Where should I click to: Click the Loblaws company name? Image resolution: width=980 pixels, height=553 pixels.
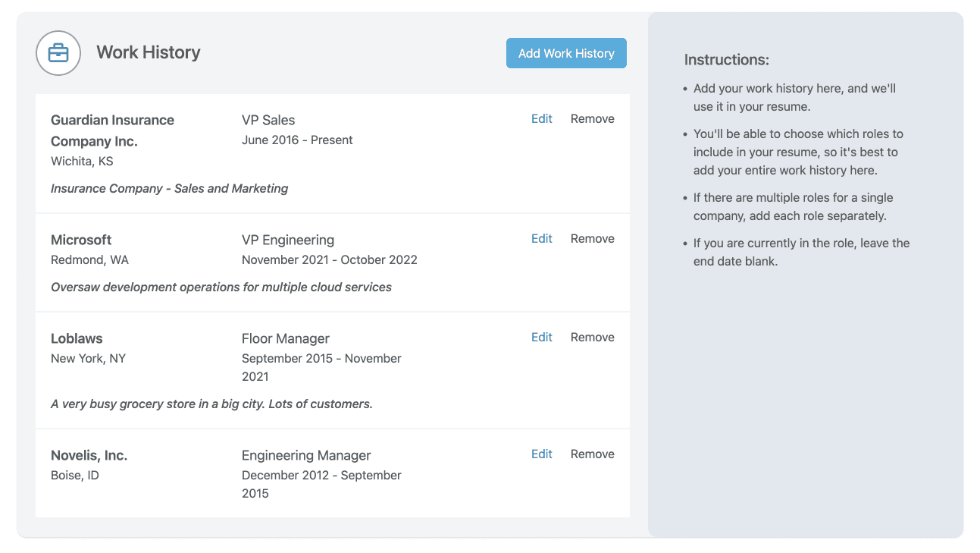click(x=77, y=338)
